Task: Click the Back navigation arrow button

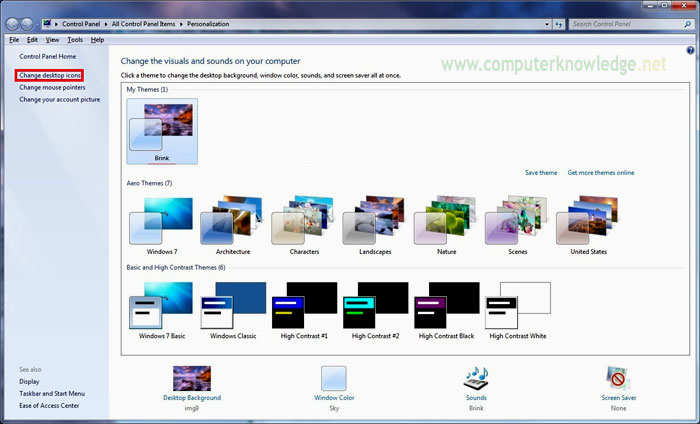Action: 12,24
